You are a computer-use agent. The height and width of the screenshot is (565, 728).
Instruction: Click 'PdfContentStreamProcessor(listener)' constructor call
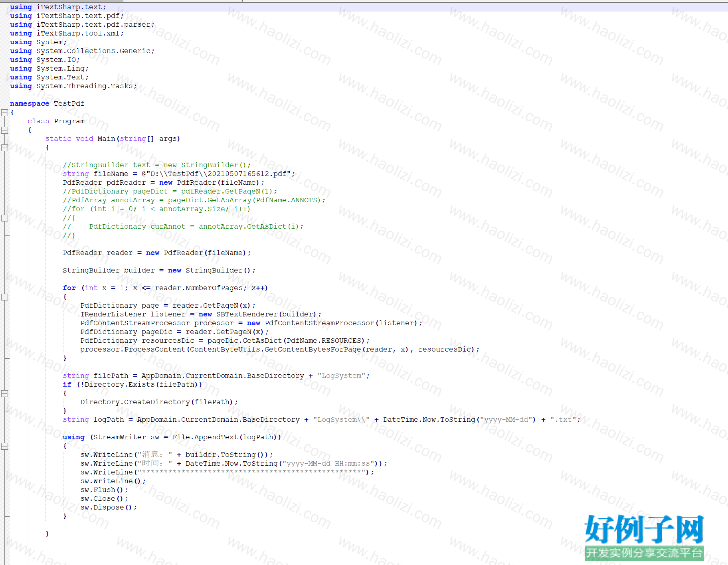coord(341,323)
